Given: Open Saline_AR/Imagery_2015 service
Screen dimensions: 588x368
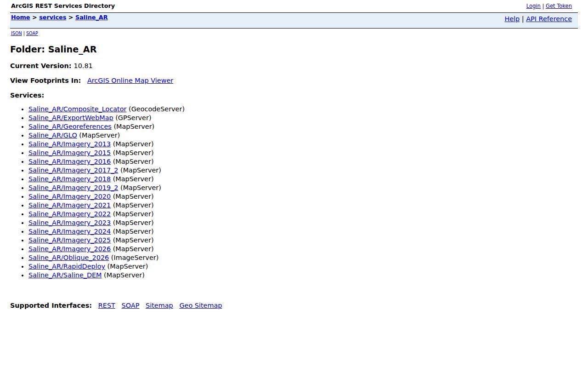Looking at the screenshot, I should coord(69,153).
